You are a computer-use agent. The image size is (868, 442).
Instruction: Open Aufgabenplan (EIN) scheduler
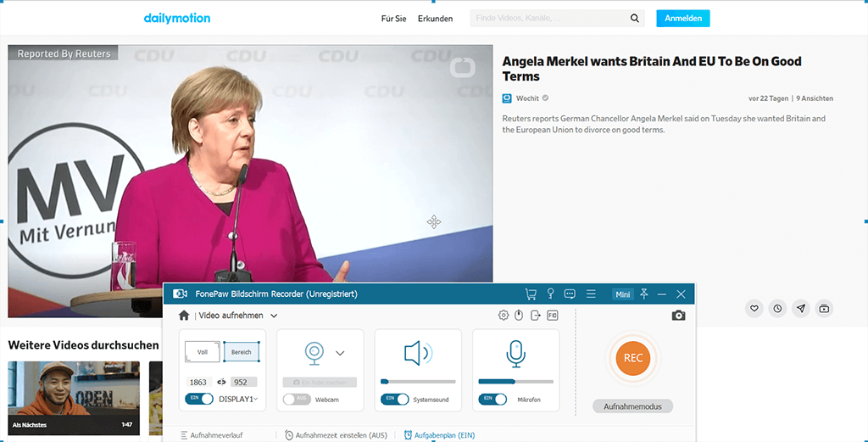click(x=440, y=435)
